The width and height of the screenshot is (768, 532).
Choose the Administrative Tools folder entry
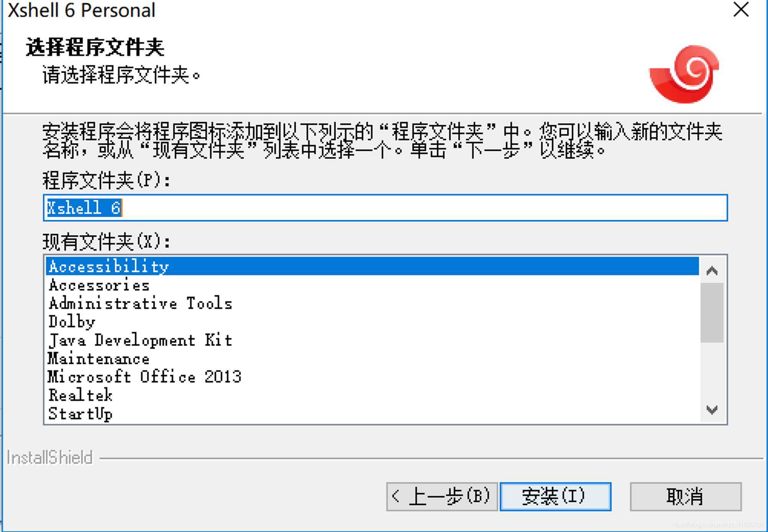[x=372, y=303]
